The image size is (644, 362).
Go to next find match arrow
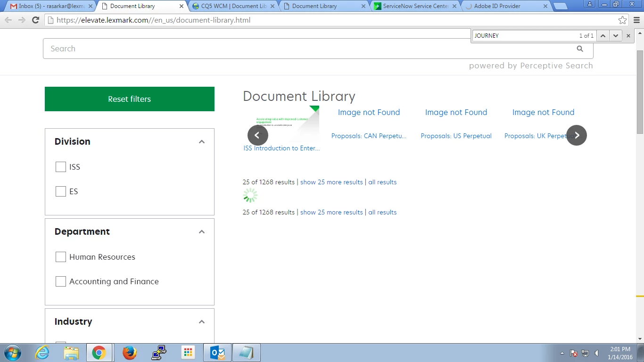[615, 35]
